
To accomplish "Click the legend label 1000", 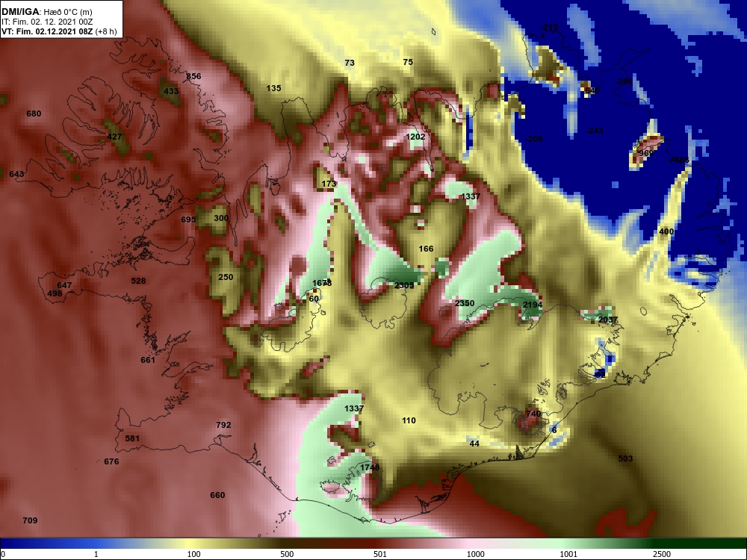I will [475, 554].
